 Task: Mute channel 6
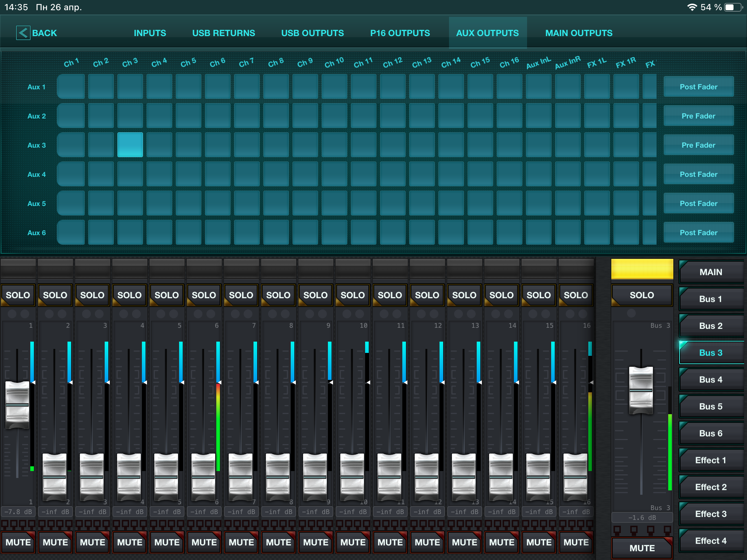pos(204,542)
